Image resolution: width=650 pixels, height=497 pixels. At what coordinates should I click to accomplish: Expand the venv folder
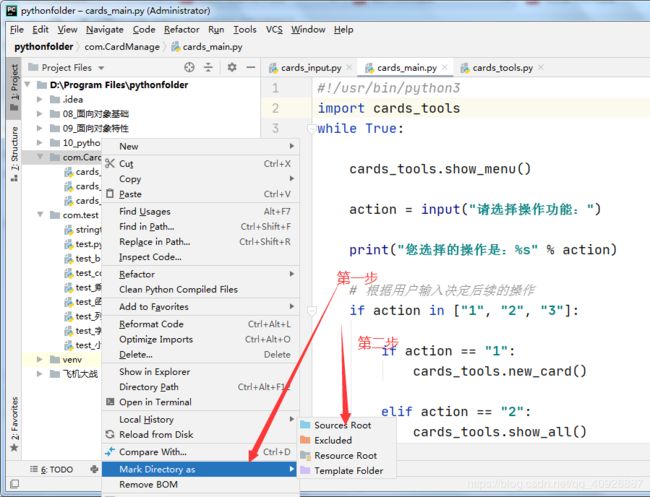(39, 359)
